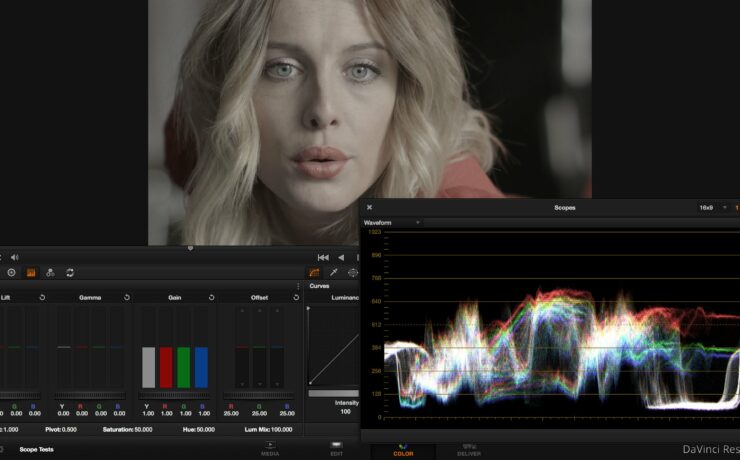
Task: Click the Offset R value 25.00
Action: click(x=231, y=413)
